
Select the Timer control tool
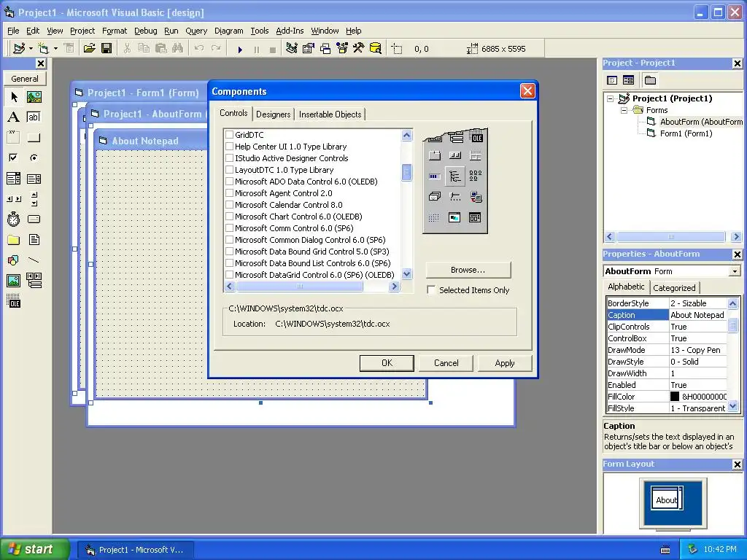click(14, 219)
